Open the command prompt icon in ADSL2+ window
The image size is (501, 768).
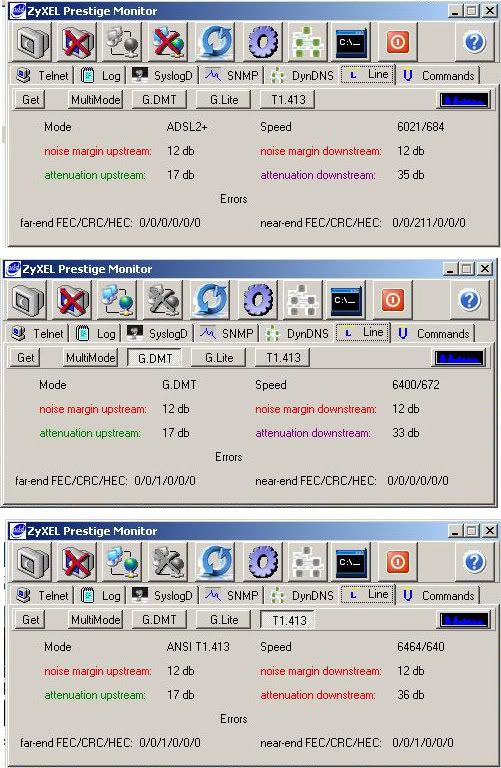351,42
